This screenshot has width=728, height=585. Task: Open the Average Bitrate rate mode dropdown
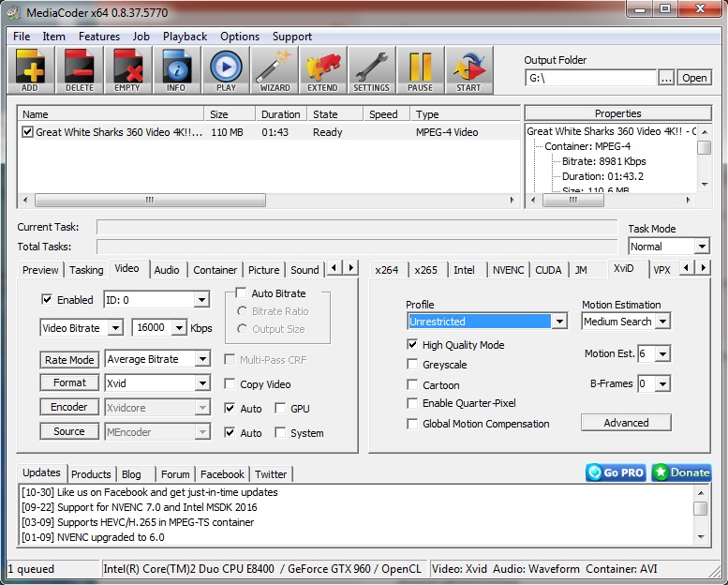pos(202,359)
